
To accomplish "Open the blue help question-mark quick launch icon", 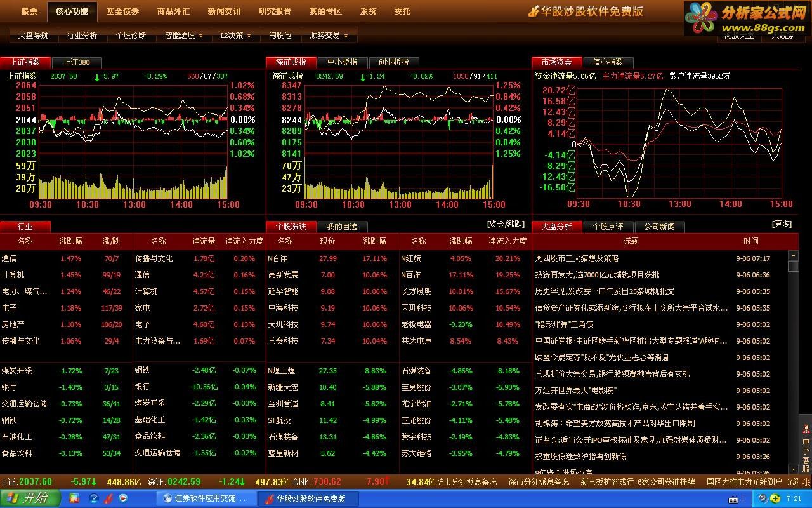I will pos(95,498).
